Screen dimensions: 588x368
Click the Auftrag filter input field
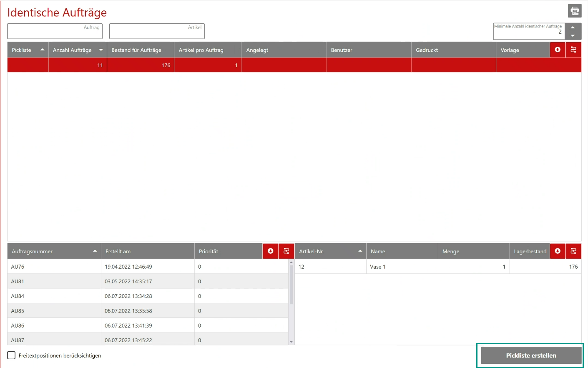[x=55, y=32]
